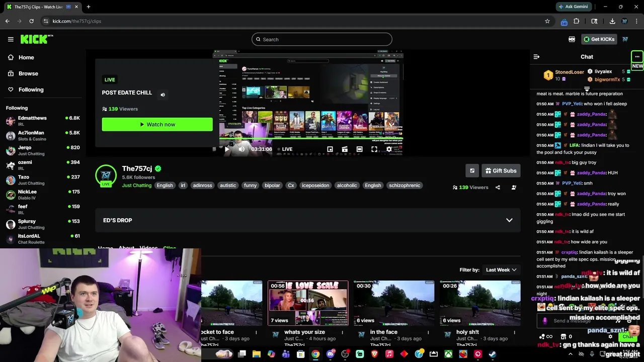Click the bell icon left of Gift Subs

[472, 171]
